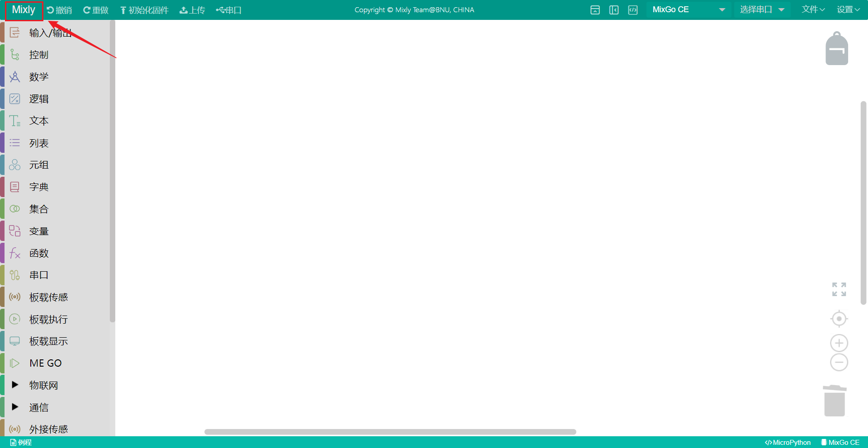868x448 pixels.
Task: Click the workspace vertical scrollbar
Action: pyautogui.click(x=863, y=203)
